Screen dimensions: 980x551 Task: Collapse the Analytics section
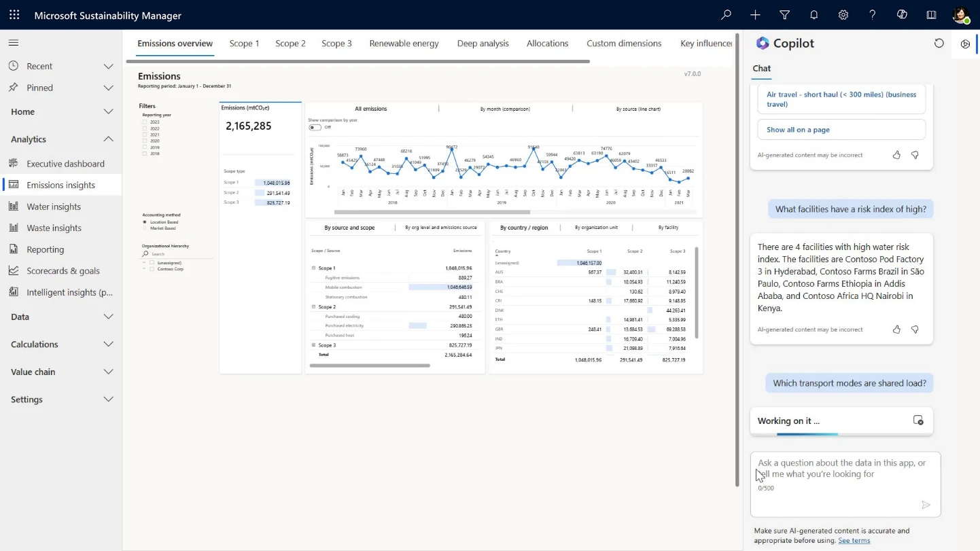(x=107, y=139)
